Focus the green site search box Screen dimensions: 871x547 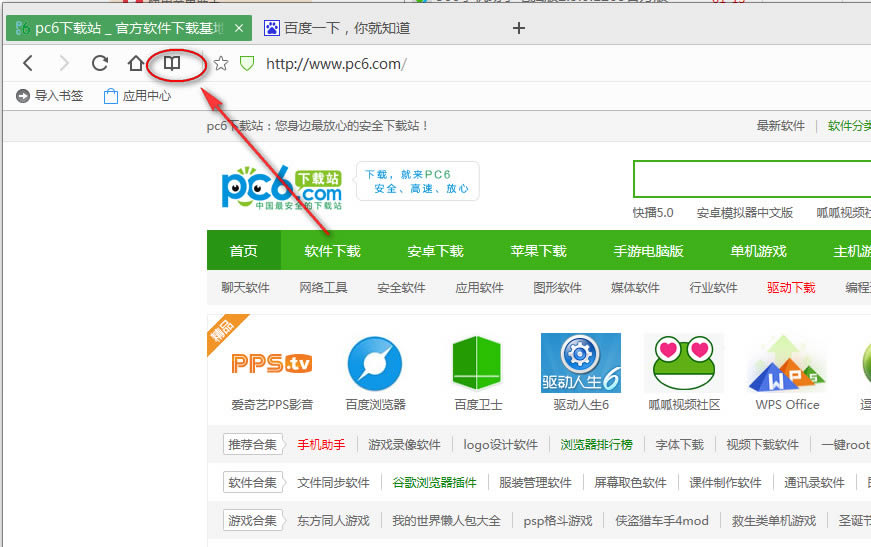752,179
